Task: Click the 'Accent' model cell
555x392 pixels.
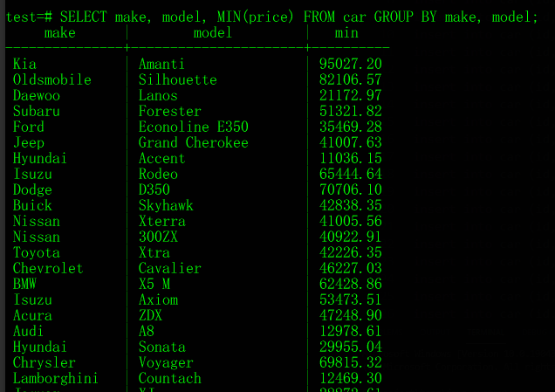Action: (161, 158)
